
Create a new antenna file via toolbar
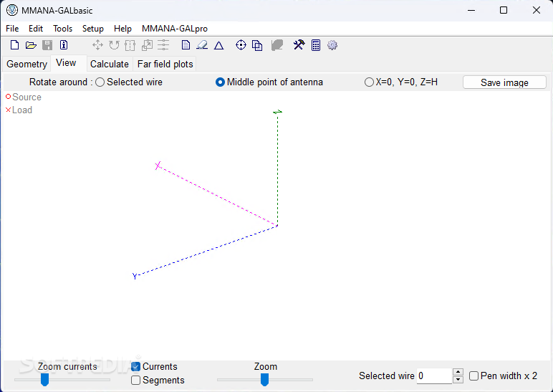(x=14, y=45)
